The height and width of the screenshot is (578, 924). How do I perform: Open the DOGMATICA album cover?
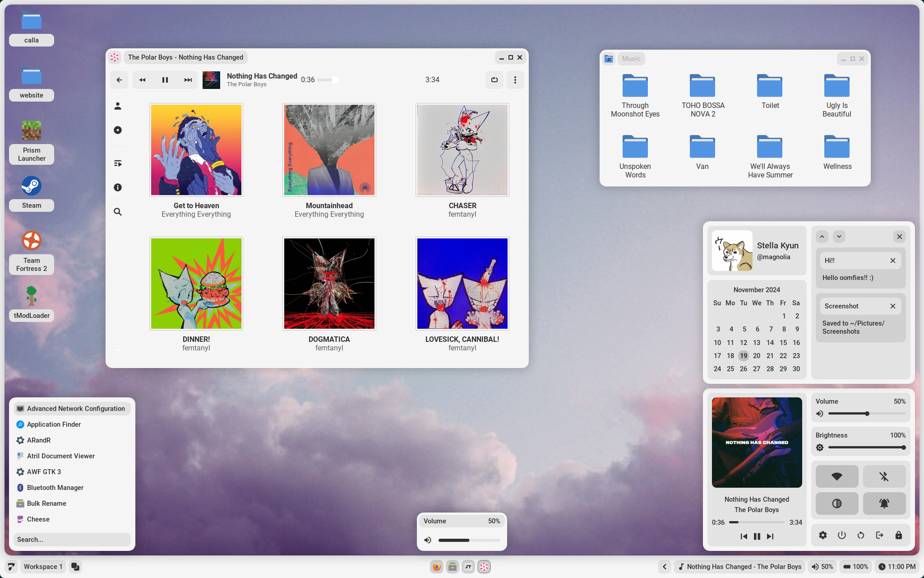click(329, 284)
